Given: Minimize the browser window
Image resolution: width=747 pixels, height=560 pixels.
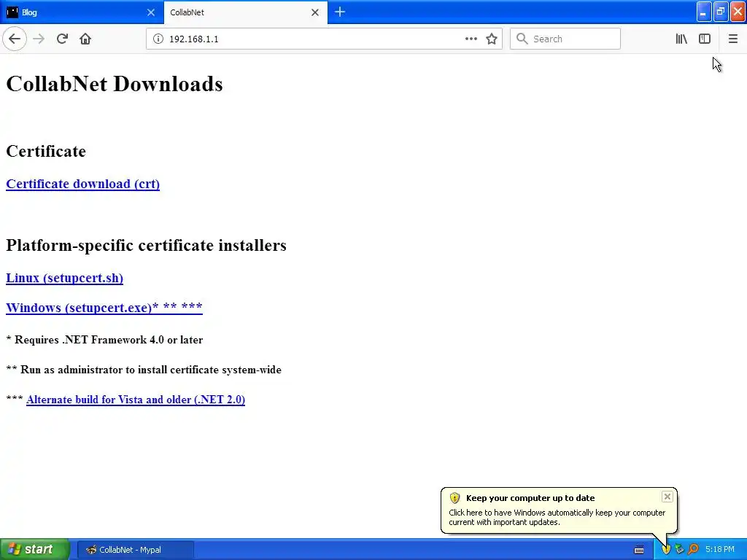Looking at the screenshot, I should pos(704,12).
